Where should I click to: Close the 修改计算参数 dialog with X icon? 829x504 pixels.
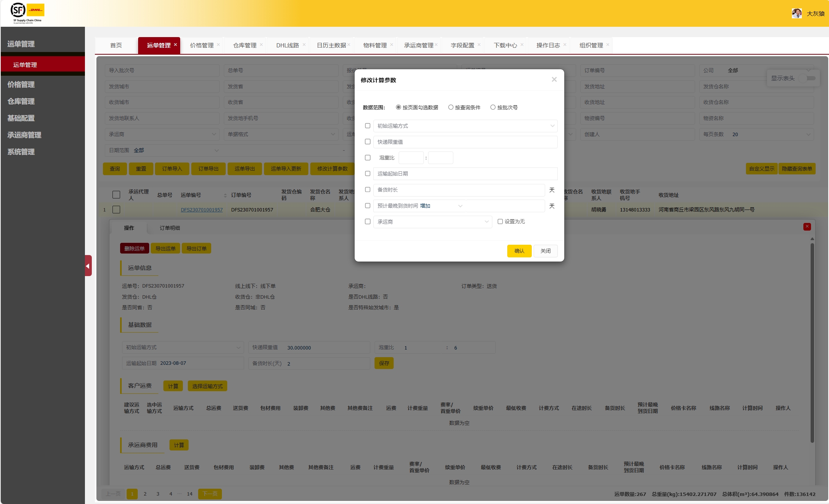point(554,80)
